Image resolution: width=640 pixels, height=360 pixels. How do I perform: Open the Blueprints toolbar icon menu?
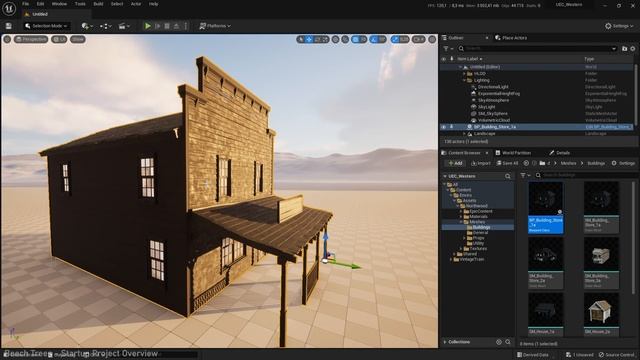tap(105, 26)
